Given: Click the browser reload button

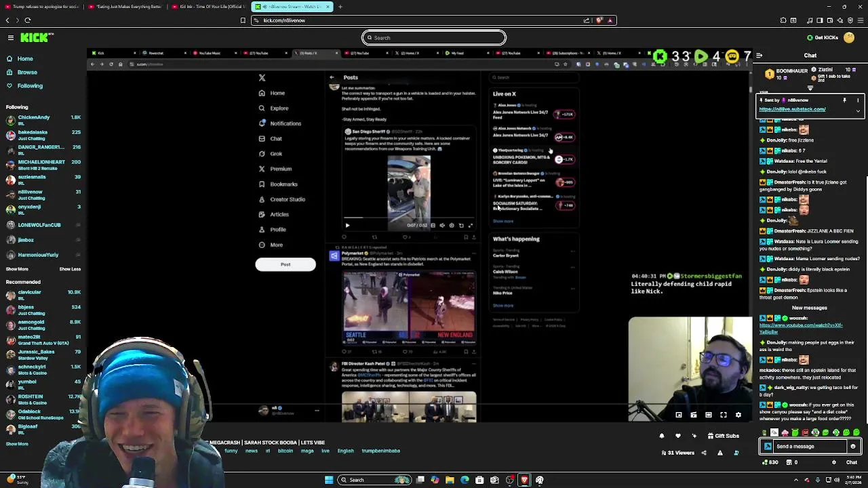Looking at the screenshot, I should (28, 20).
